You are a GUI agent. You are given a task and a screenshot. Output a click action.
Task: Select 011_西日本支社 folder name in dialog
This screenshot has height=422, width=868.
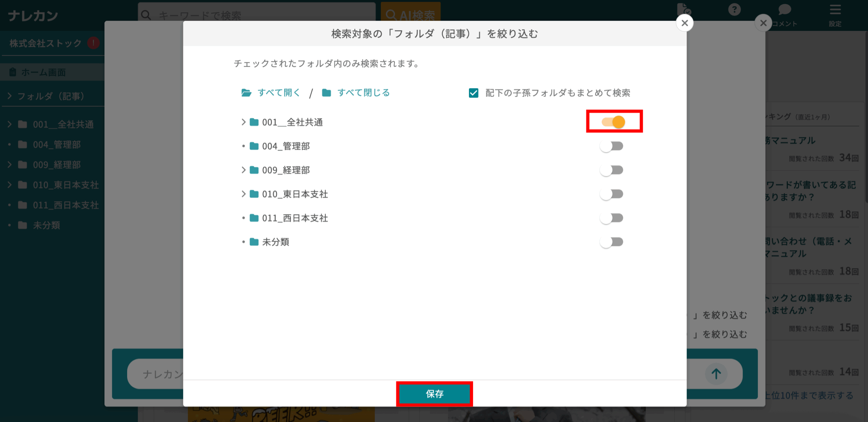[x=295, y=218]
